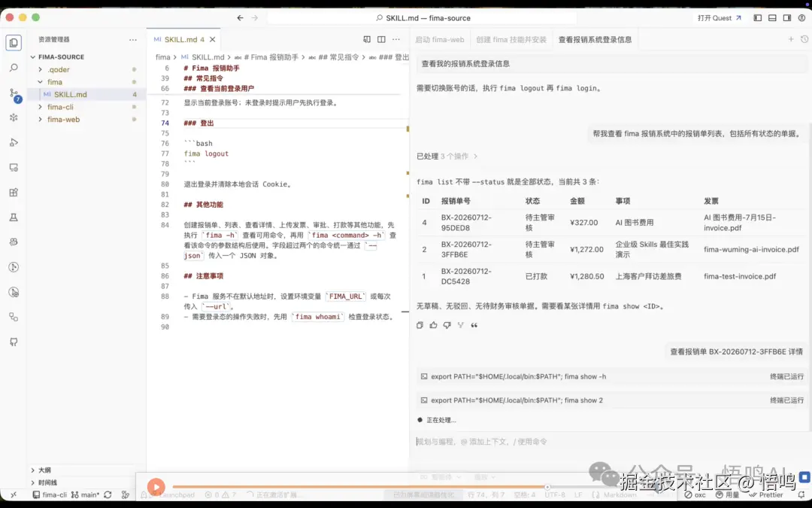Play the video with orange play button
Image resolution: width=812 pixels, height=508 pixels.
point(156,487)
